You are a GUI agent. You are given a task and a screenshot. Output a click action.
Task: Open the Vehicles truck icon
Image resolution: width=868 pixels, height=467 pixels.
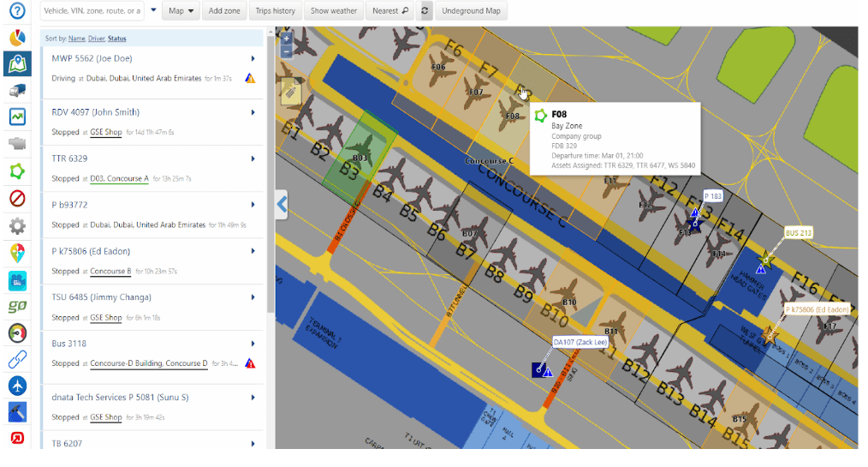click(x=17, y=90)
